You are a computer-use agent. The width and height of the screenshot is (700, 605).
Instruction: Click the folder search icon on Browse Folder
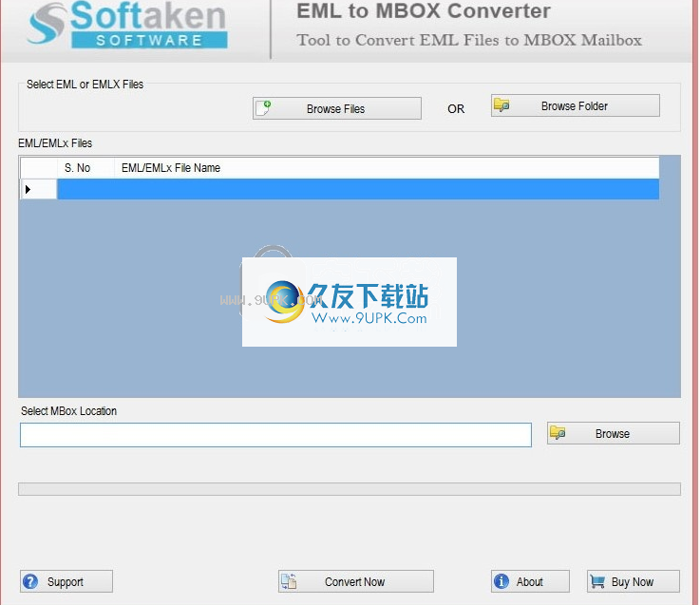[x=501, y=104]
